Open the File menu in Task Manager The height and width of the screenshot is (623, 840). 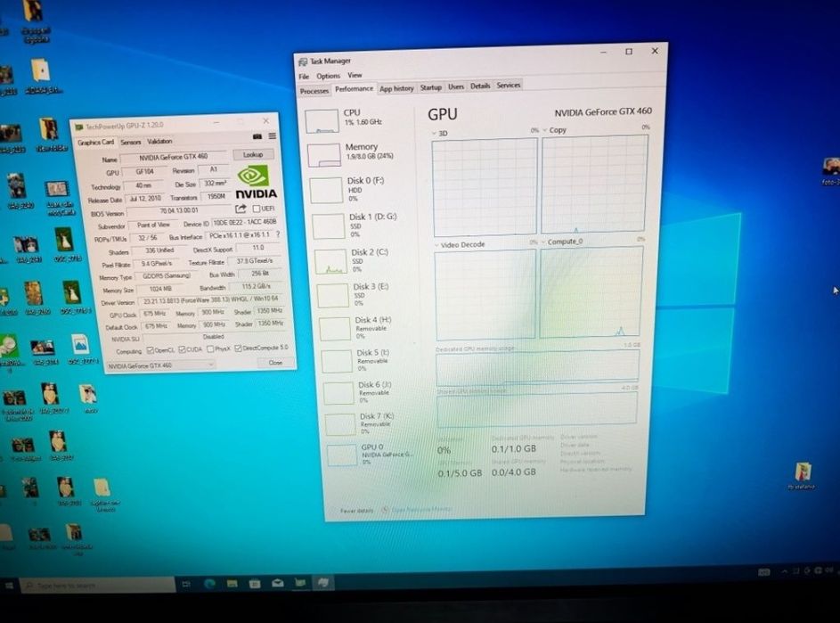tap(304, 77)
